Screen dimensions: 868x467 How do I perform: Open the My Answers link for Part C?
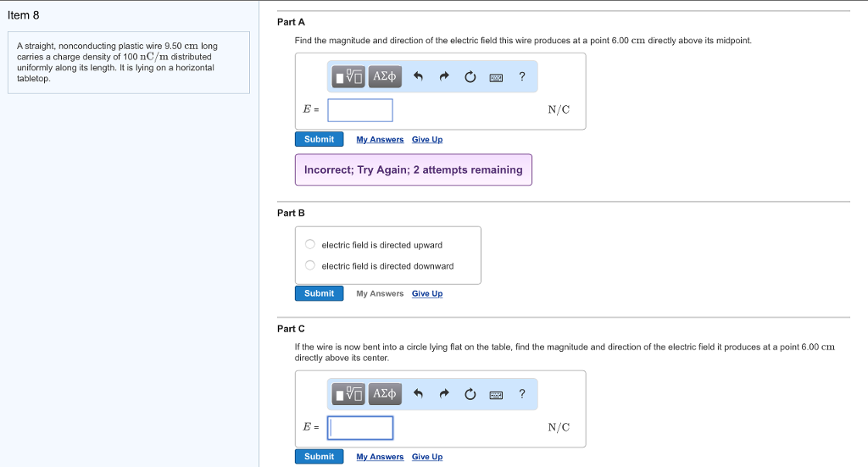click(x=380, y=457)
